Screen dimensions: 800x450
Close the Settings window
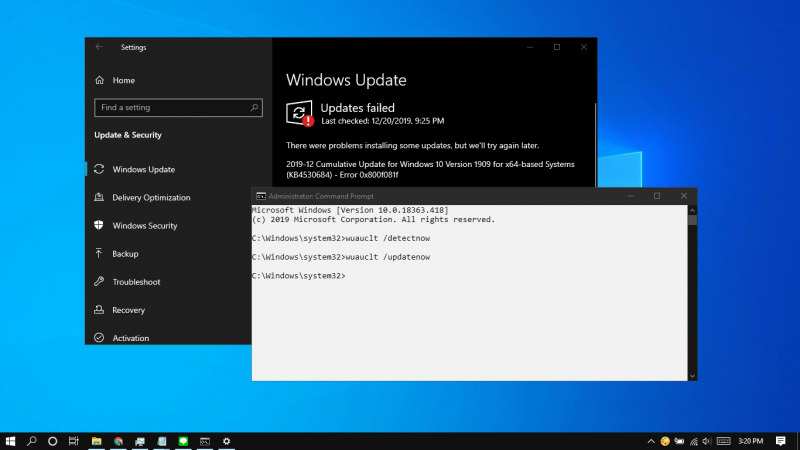pyautogui.click(x=584, y=47)
